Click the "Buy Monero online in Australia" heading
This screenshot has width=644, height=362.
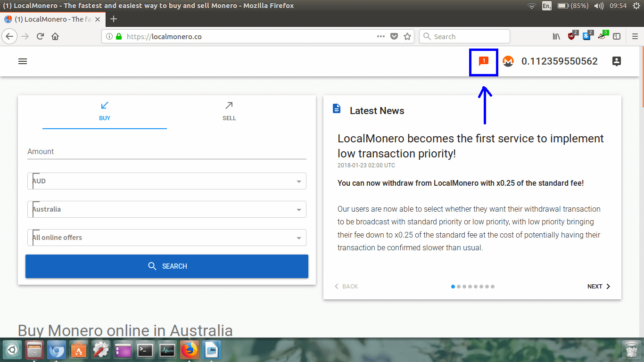(x=125, y=330)
